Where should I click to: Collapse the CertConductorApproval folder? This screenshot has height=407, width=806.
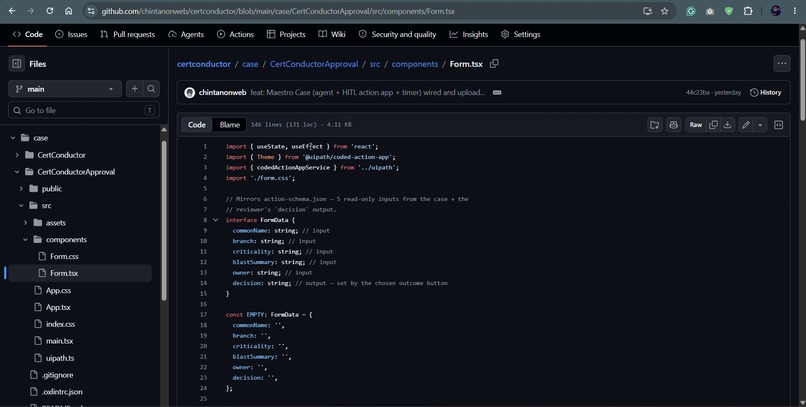(x=17, y=172)
